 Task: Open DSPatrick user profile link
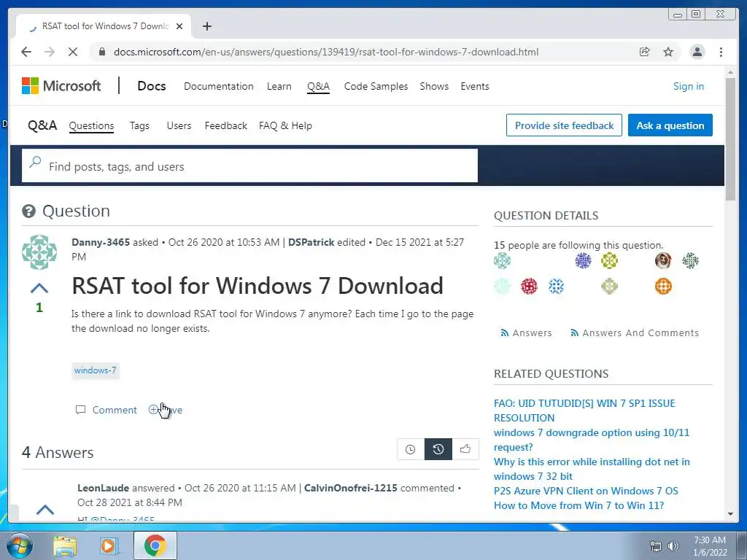pyautogui.click(x=311, y=242)
